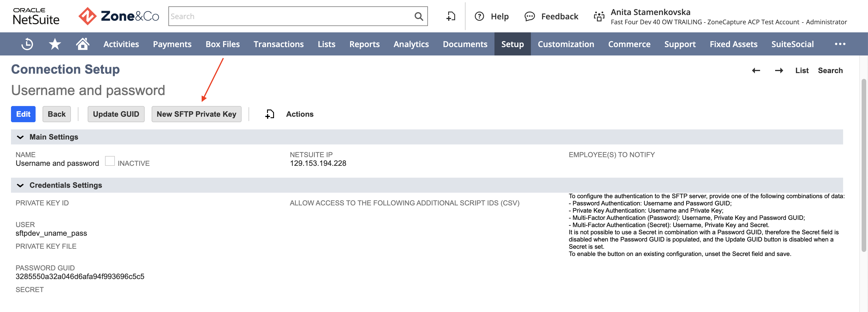Viewport: 868px width, 312px height.
Task: Open the Recent Records clock icon
Action: coord(27,44)
